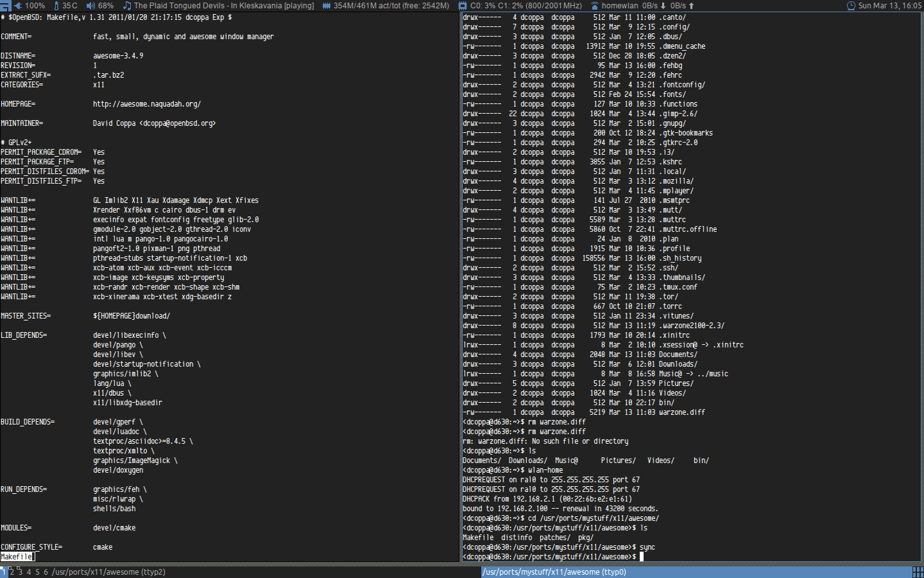Click the .vitunes/ directory entry

[676, 316]
